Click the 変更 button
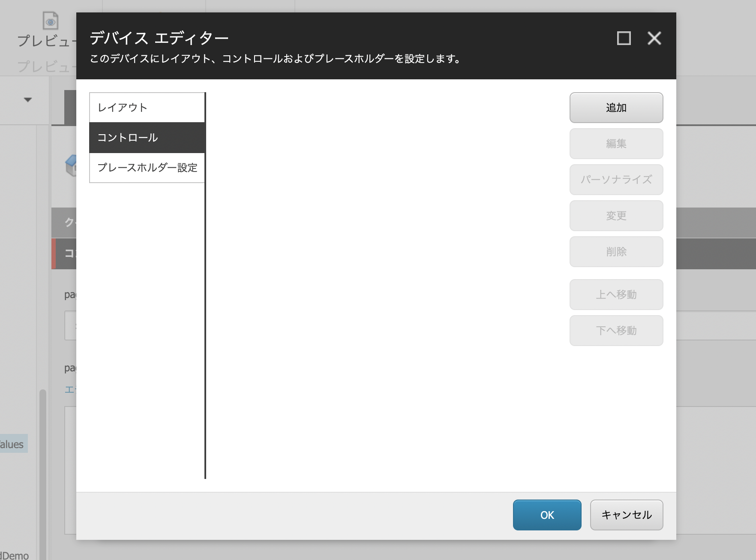Viewport: 756px width, 560px height. [x=616, y=216]
